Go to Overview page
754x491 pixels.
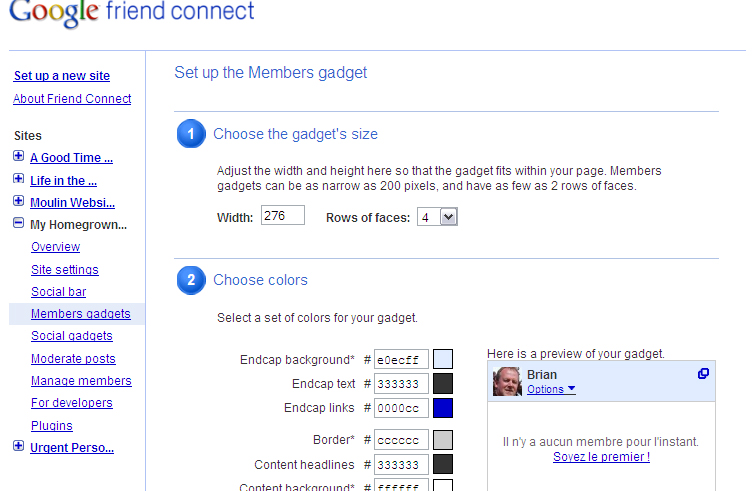(x=55, y=247)
